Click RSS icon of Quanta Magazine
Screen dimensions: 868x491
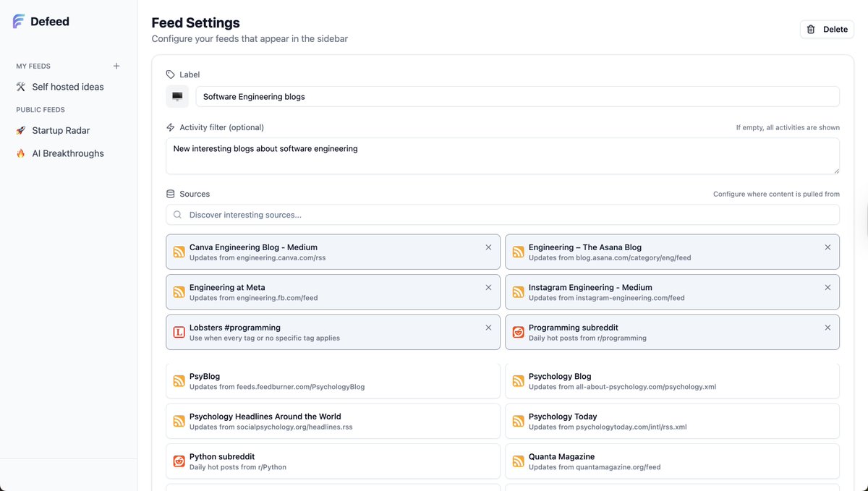tap(518, 461)
